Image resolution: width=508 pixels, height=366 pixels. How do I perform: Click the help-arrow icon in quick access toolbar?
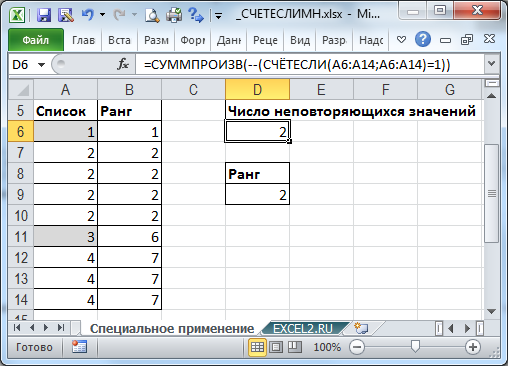(x=196, y=15)
